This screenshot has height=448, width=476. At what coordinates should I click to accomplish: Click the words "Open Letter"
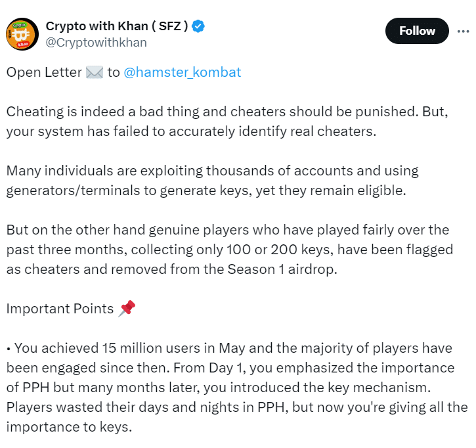[x=44, y=72]
